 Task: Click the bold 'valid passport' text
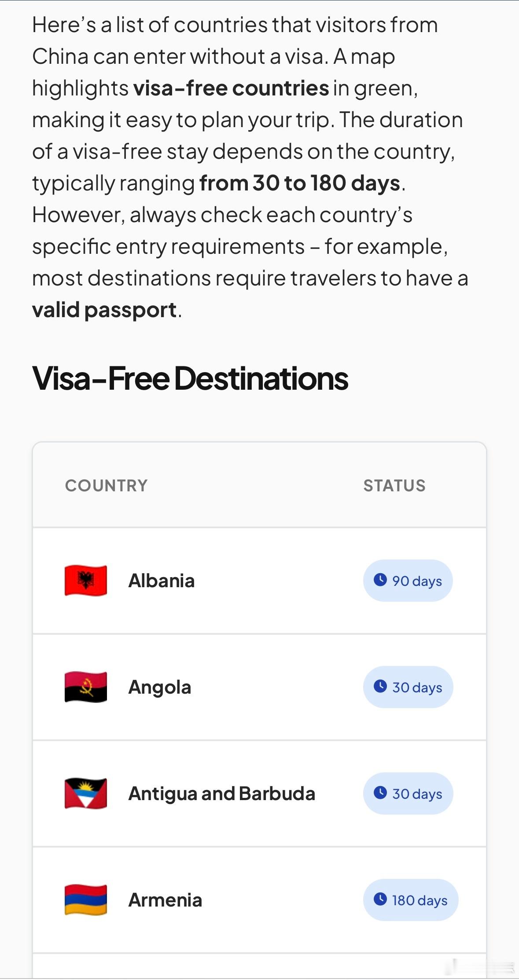pos(104,310)
